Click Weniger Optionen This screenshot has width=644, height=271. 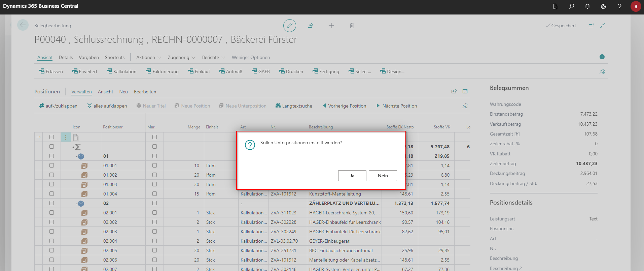tap(251, 57)
